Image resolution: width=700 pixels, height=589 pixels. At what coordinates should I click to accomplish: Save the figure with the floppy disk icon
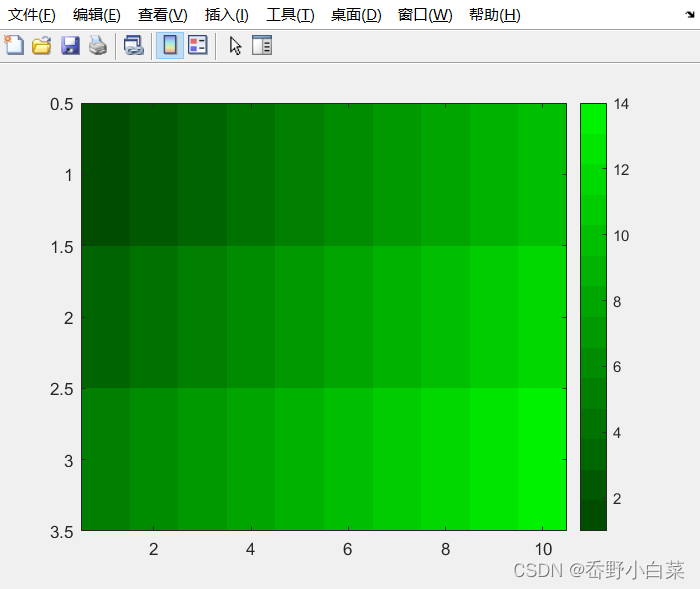[x=70, y=46]
